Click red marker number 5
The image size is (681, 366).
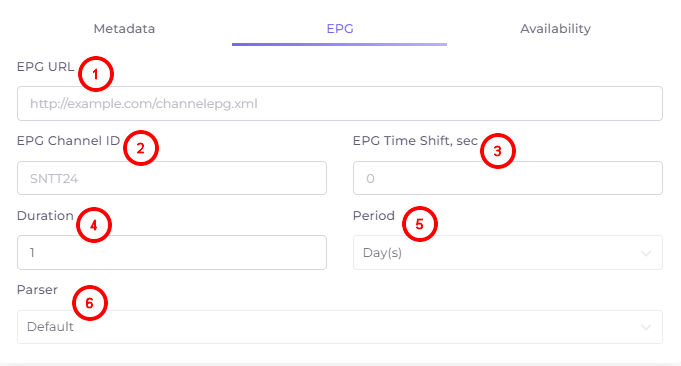click(420, 224)
